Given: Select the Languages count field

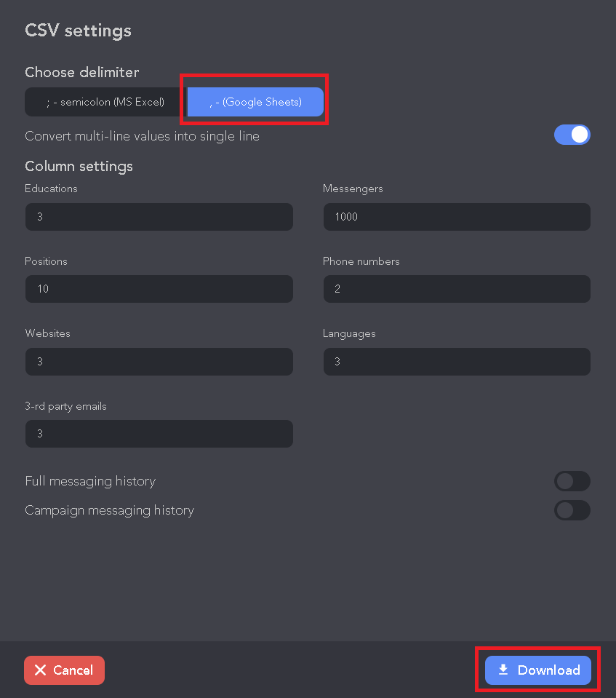Looking at the screenshot, I should click(x=457, y=362).
